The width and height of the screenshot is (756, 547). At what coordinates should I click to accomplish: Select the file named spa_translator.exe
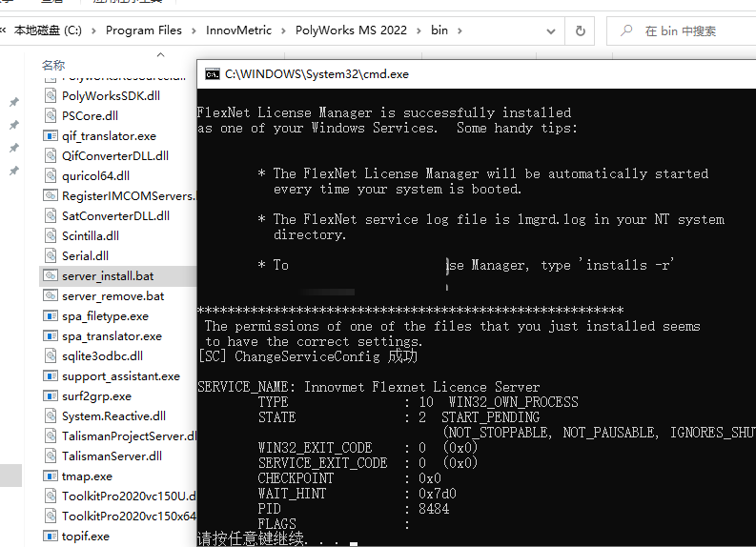(x=112, y=336)
